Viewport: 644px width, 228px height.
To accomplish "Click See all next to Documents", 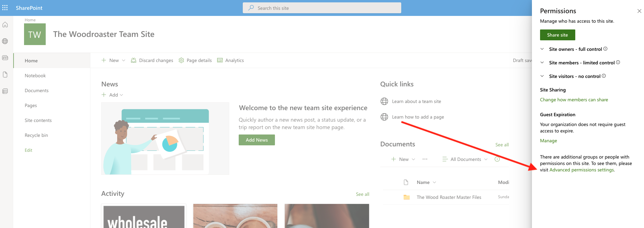I will tap(502, 145).
